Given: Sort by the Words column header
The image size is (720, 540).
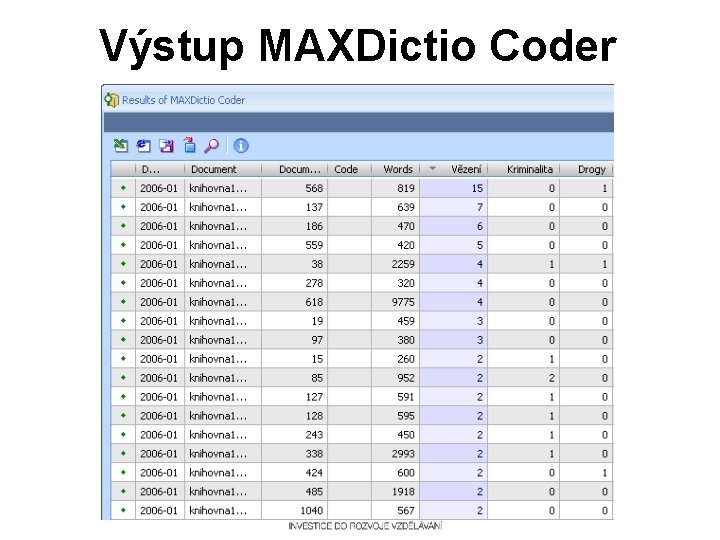Looking at the screenshot, I should (x=395, y=169).
